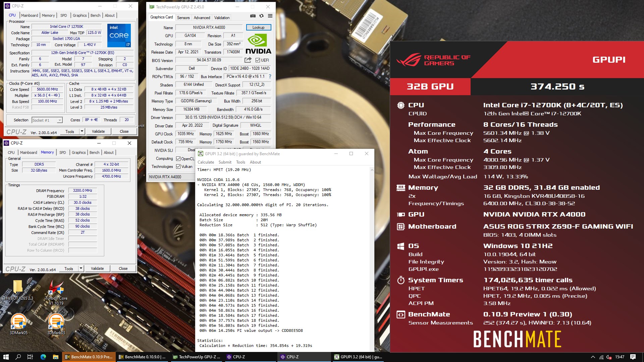Open GPU-Z hamburger menu
The width and height of the screenshot is (644, 362).
pos(270,16)
